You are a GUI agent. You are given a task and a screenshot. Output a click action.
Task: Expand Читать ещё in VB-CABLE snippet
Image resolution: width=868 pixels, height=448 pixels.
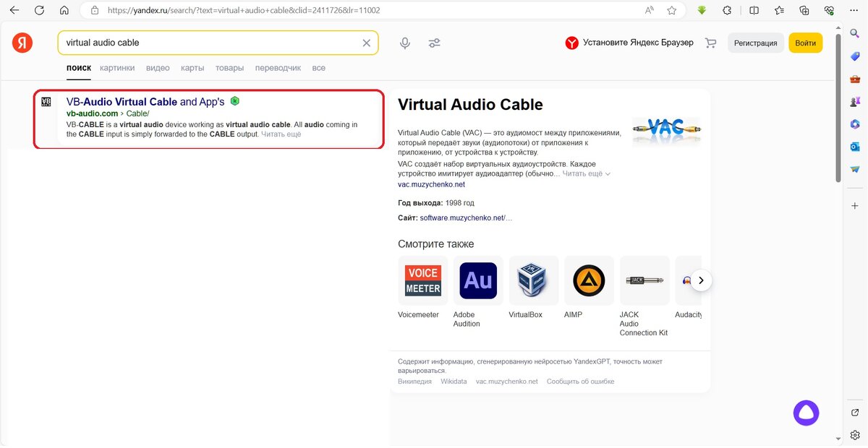[281, 134]
